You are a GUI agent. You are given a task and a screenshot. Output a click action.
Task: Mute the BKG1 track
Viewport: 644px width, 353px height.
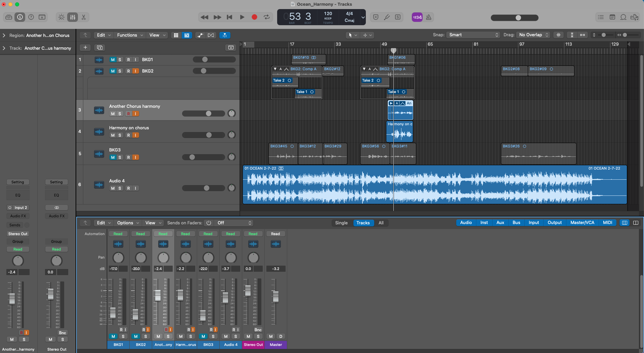coord(113,59)
